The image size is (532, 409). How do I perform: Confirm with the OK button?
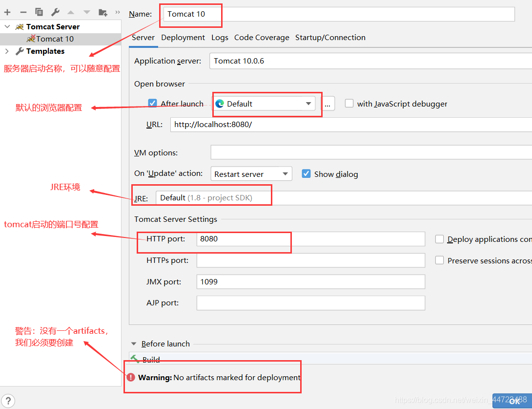[513, 401]
